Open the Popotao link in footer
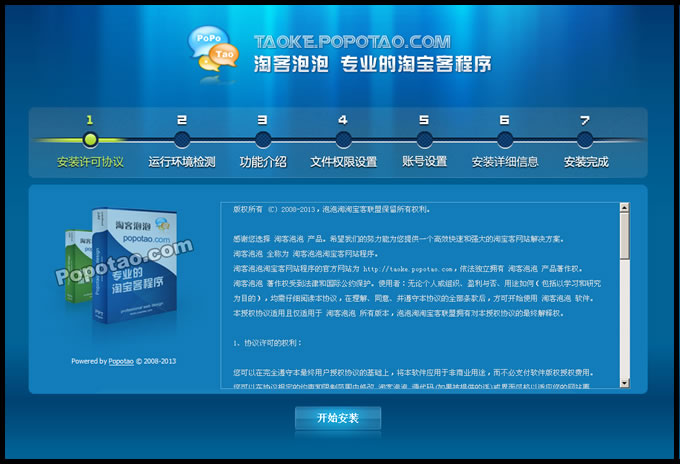The height and width of the screenshot is (464, 680). (122, 361)
